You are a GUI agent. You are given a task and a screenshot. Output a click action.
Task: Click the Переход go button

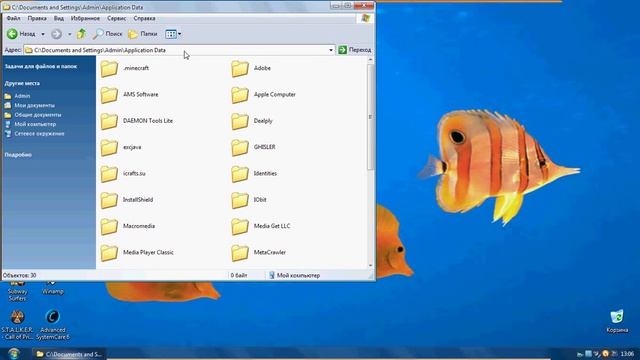(x=355, y=50)
